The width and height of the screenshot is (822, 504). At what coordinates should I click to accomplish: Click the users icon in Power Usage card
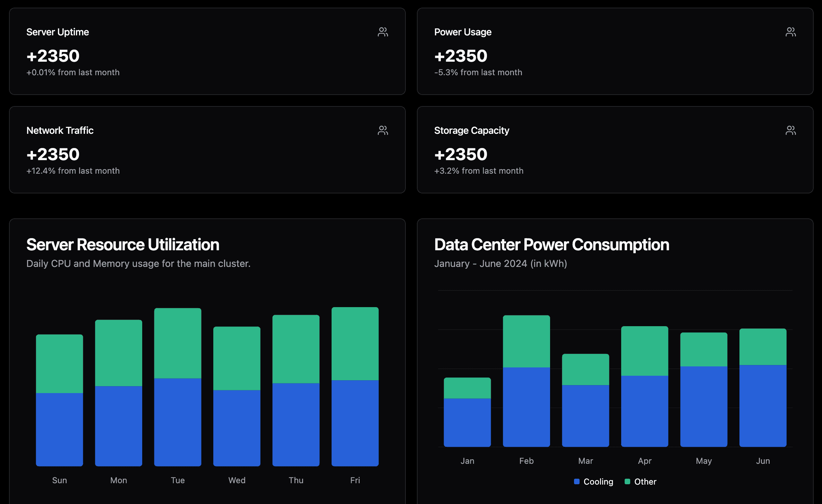tap(791, 32)
